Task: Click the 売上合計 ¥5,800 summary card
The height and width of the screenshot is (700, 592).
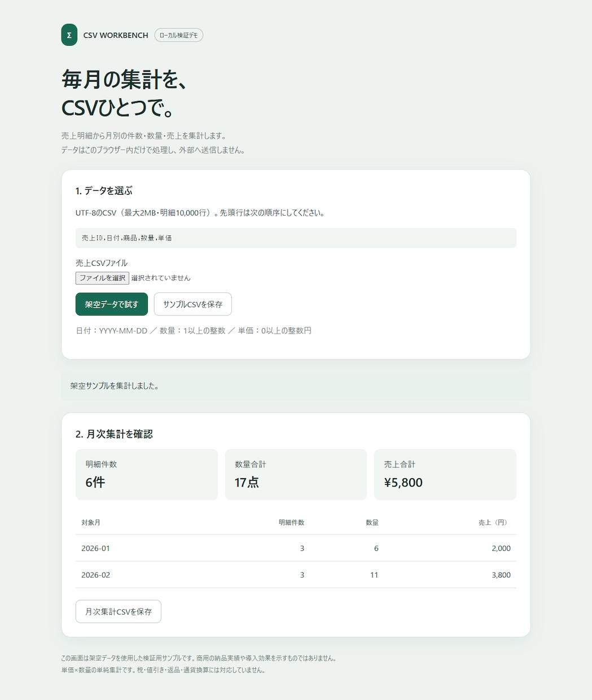Action: coord(445,474)
